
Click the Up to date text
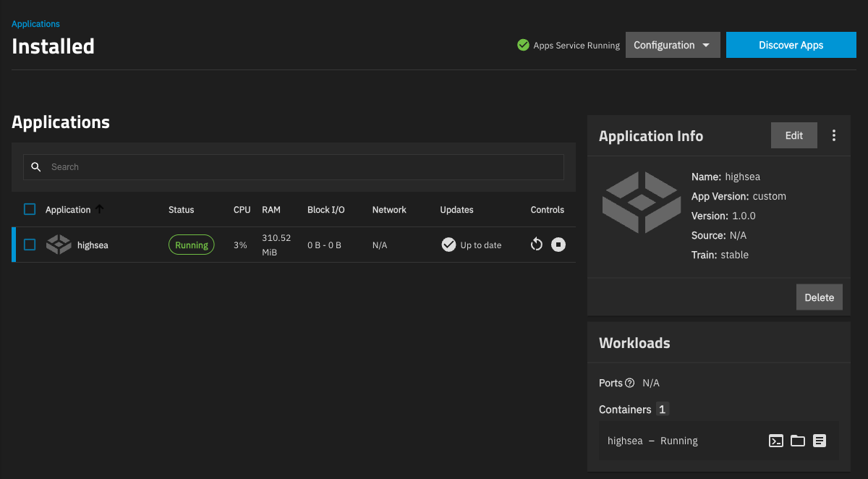point(481,245)
